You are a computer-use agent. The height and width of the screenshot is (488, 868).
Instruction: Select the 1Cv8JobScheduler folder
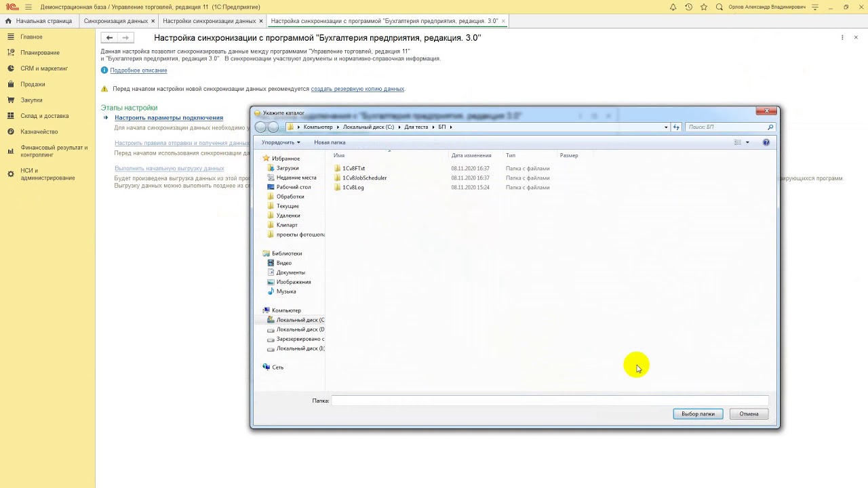click(x=360, y=178)
